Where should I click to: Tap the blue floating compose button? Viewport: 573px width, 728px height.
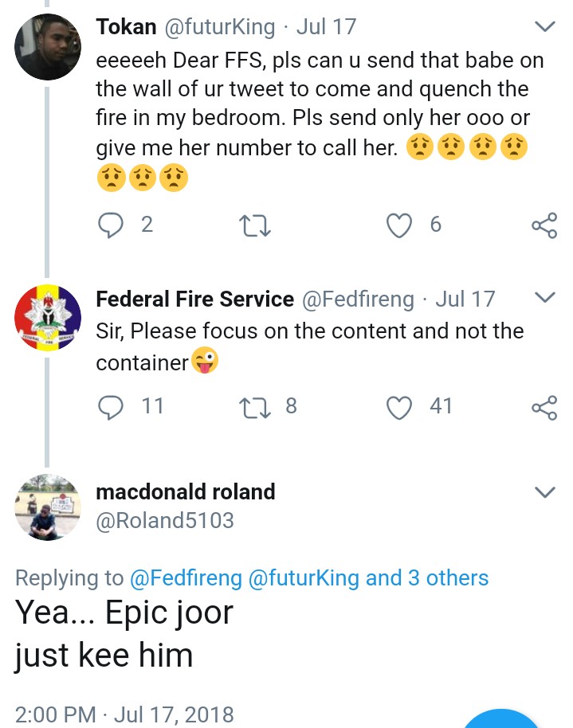tap(502, 719)
